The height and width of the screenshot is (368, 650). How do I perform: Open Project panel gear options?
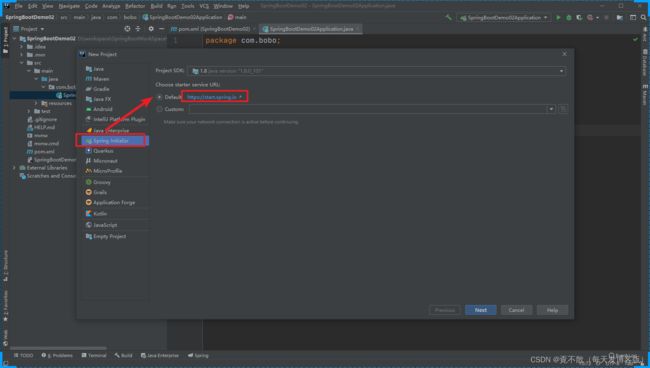click(x=151, y=29)
